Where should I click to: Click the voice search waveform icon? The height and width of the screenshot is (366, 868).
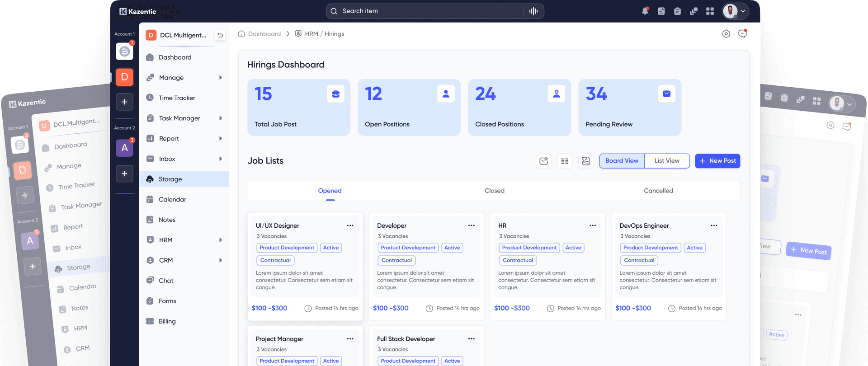pos(533,11)
